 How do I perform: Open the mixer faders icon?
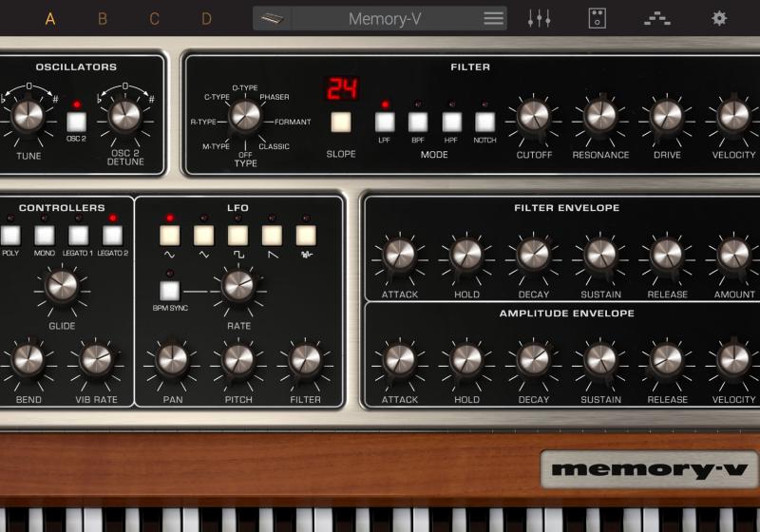[x=539, y=18]
